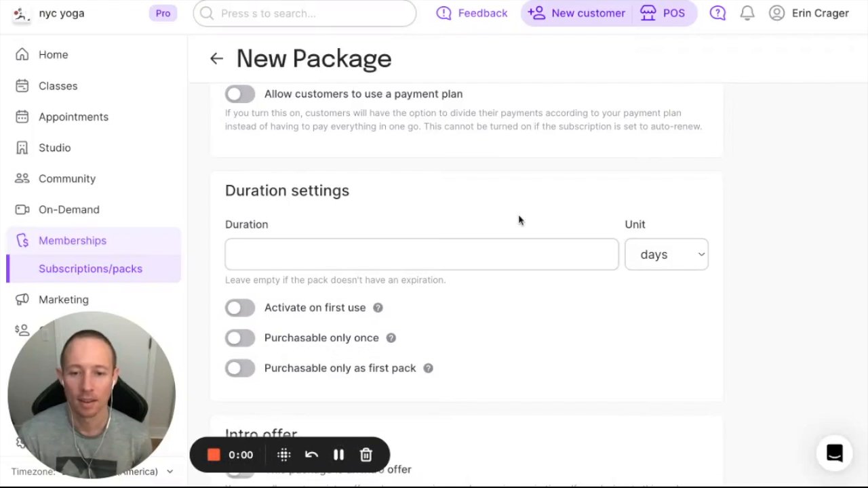Pause the screen recording
This screenshot has width=868, height=488.
click(x=338, y=455)
